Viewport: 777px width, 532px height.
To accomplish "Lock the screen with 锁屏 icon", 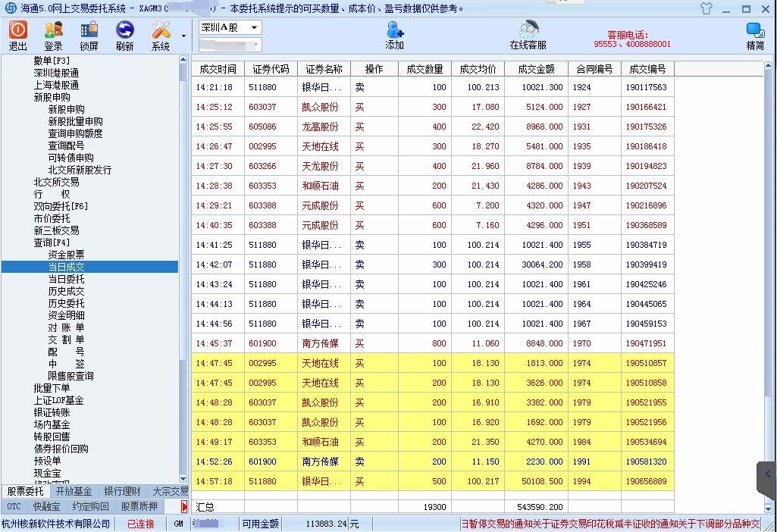I will pyautogui.click(x=89, y=35).
